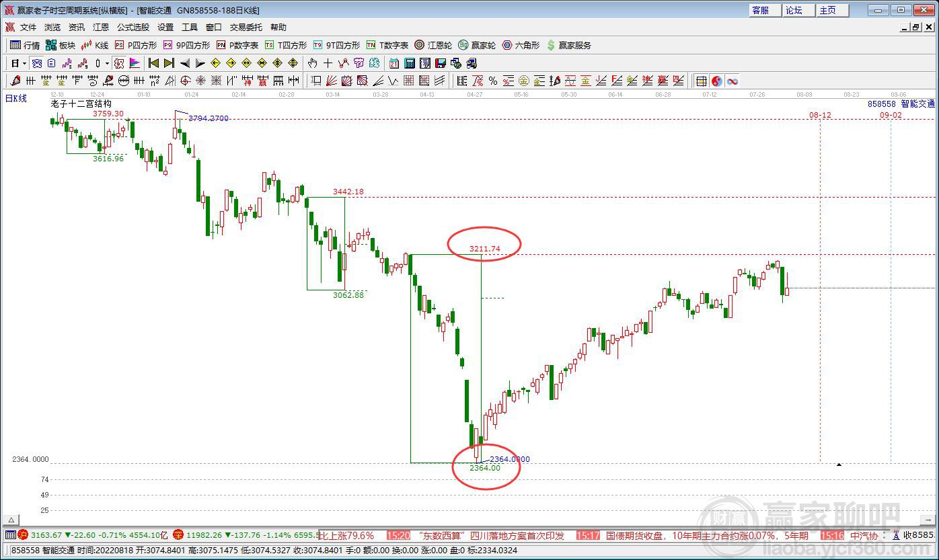
Task: Switch to K线 chart view
Action: tap(95, 45)
